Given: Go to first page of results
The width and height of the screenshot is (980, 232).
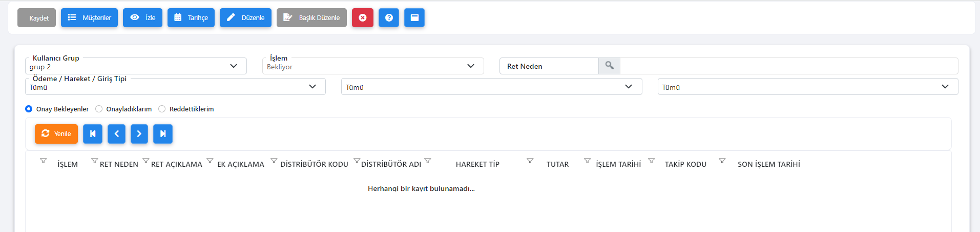Looking at the screenshot, I should coord(93,133).
